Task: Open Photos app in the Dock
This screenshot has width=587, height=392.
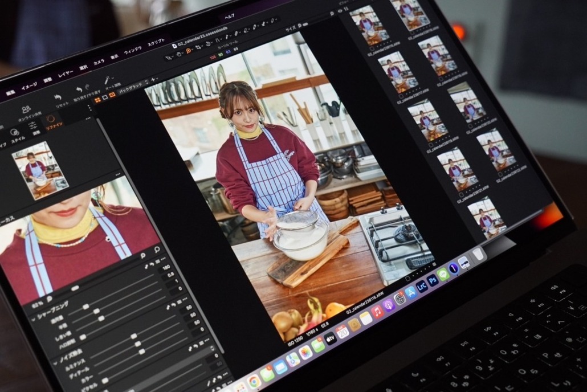Action: tap(305, 353)
